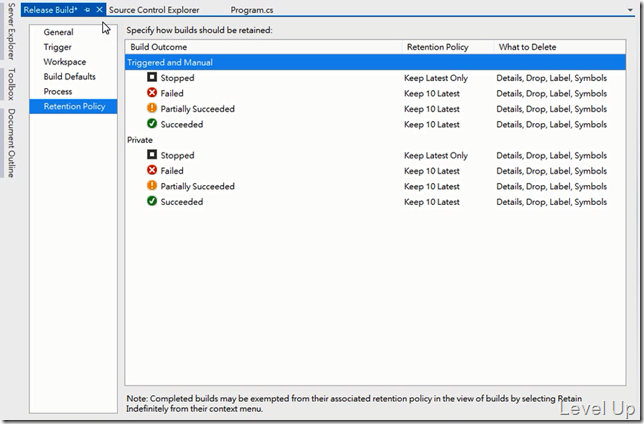Select the Private group row

coord(375,140)
